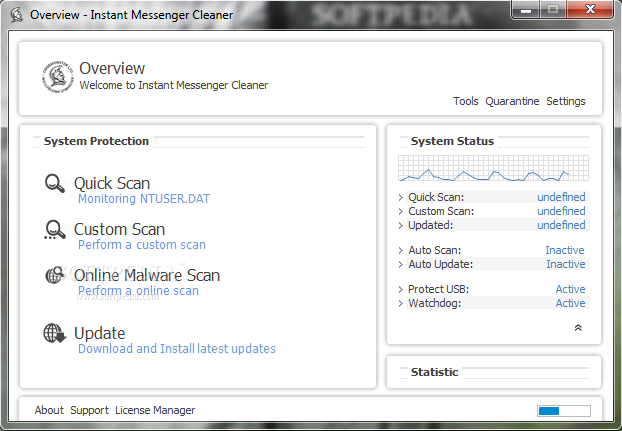Viewport: 622px width, 431px height.
Task: Open the Tools menu
Action: (466, 101)
